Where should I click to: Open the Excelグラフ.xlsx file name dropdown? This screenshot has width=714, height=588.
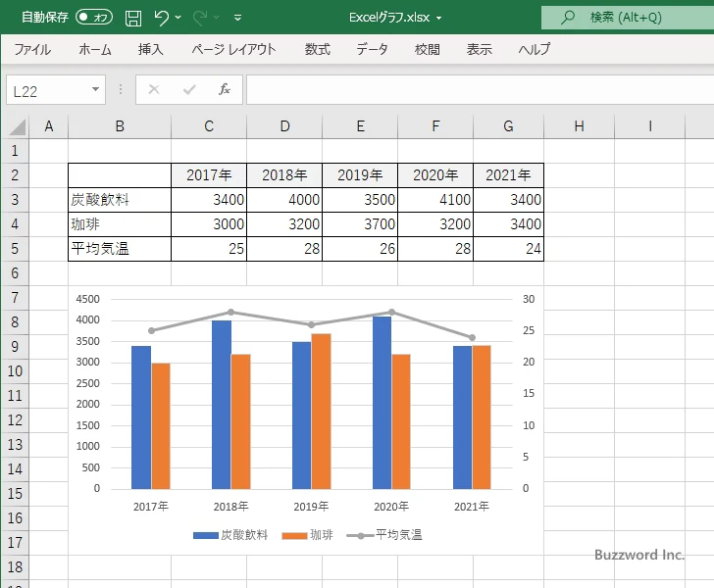[439, 18]
